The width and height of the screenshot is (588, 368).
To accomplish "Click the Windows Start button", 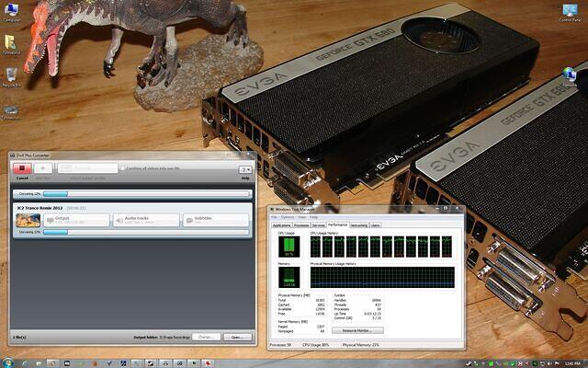I will click(x=8, y=360).
